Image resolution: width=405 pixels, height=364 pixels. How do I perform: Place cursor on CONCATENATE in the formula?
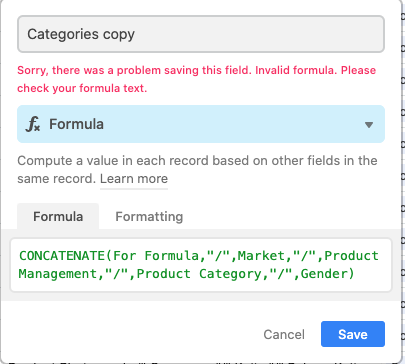coord(62,256)
